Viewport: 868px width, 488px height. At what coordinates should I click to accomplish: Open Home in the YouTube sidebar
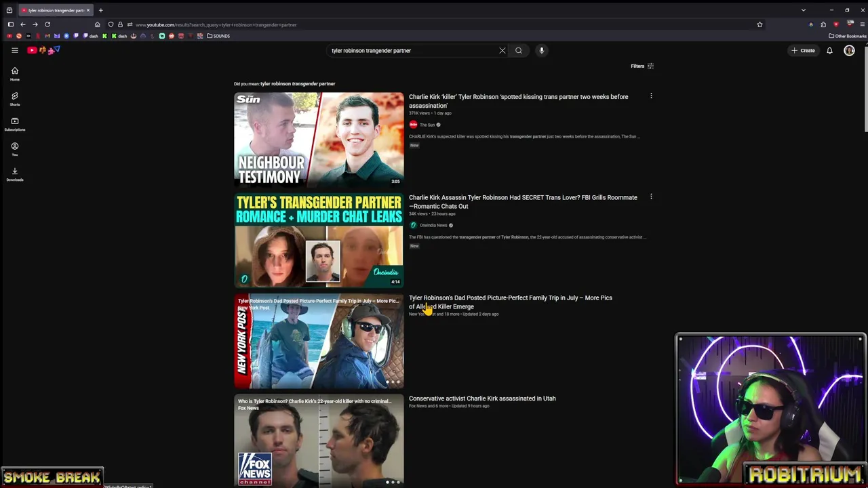[14, 74]
